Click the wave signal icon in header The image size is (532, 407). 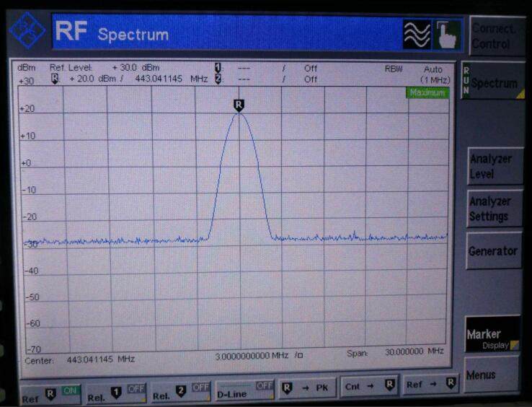(417, 35)
